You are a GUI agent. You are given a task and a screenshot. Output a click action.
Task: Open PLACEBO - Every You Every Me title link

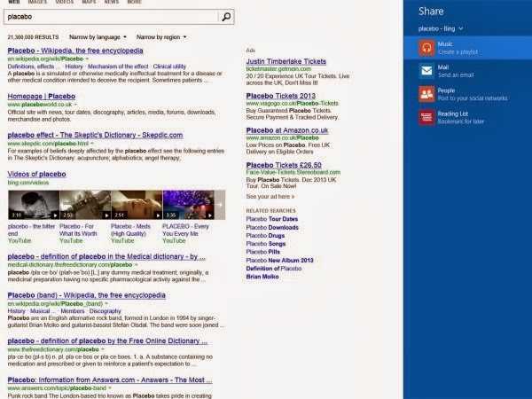[x=185, y=230]
